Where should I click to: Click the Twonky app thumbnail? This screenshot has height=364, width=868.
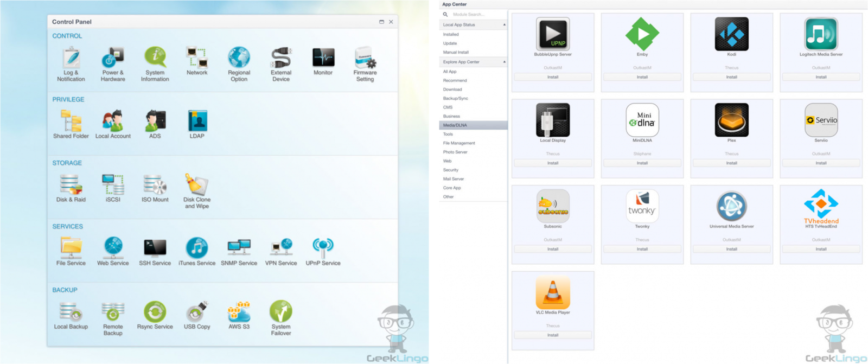(x=642, y=206)
